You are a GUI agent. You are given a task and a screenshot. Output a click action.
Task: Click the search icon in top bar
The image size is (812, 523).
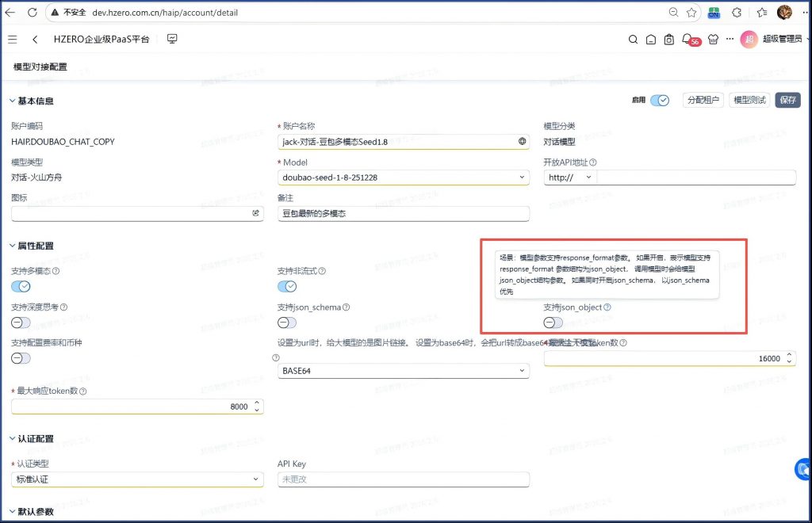tap(633, 39)
